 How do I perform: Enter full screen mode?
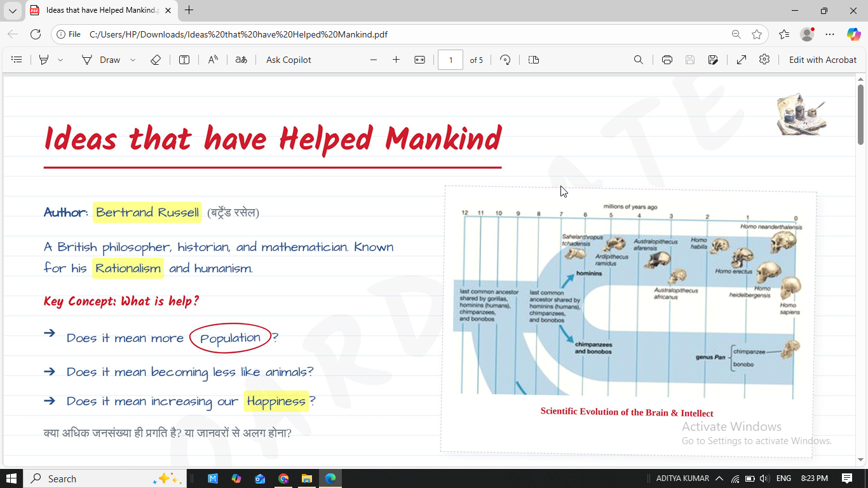742,60
